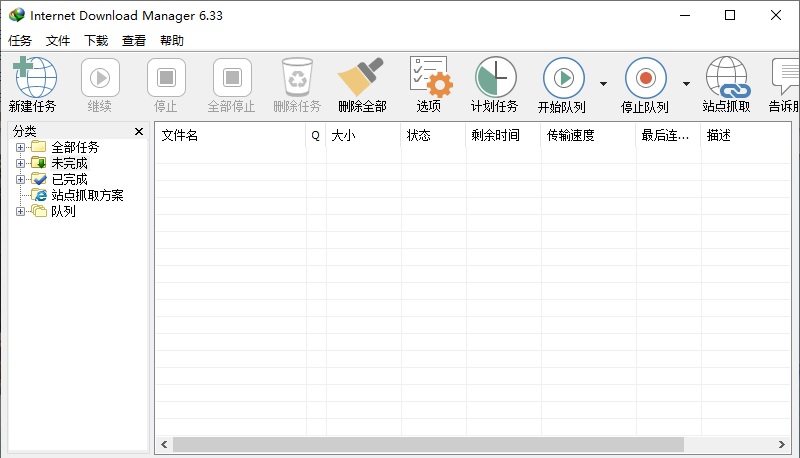Sort by 大小 column header
This screenshot has height=458, width=800.
(x=363, y=135)
